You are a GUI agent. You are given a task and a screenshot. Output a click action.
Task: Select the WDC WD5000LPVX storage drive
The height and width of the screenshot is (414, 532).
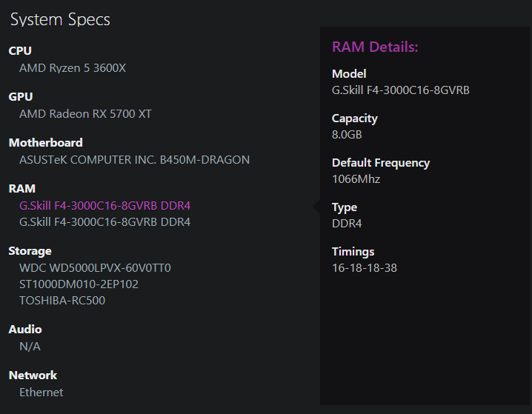95,267
